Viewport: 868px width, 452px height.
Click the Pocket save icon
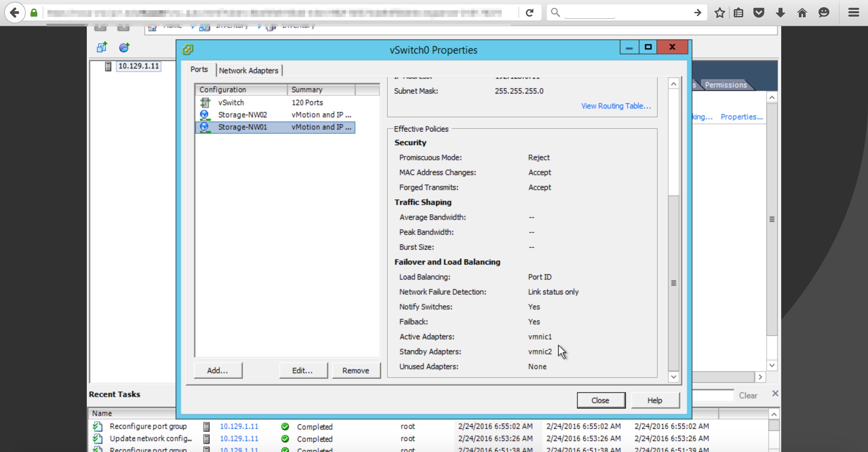[759, 13]
